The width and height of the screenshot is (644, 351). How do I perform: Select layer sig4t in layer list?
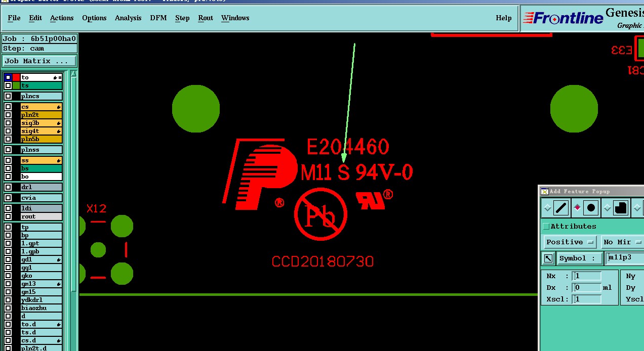pos(41,131)
